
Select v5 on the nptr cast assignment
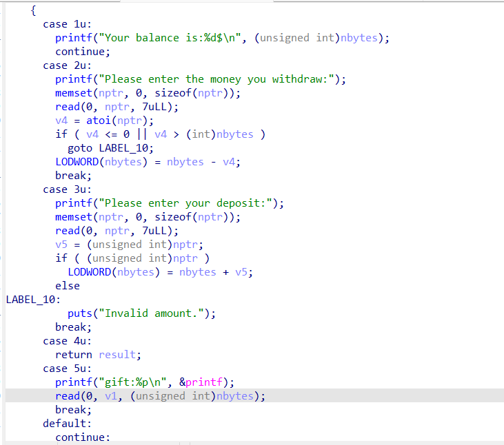point(61,245)
